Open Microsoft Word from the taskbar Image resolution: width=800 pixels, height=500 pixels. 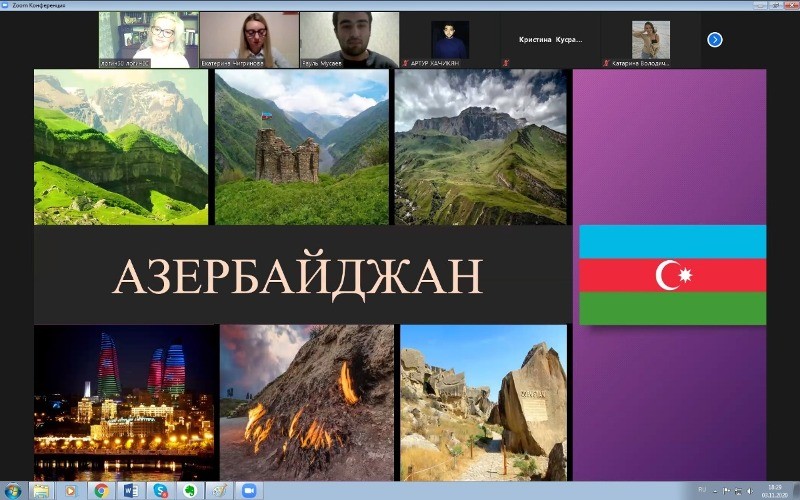(x=131, y=491)
